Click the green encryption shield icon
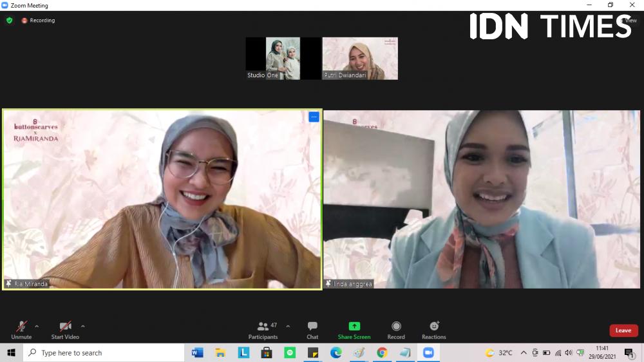 (x=10, y=20)
